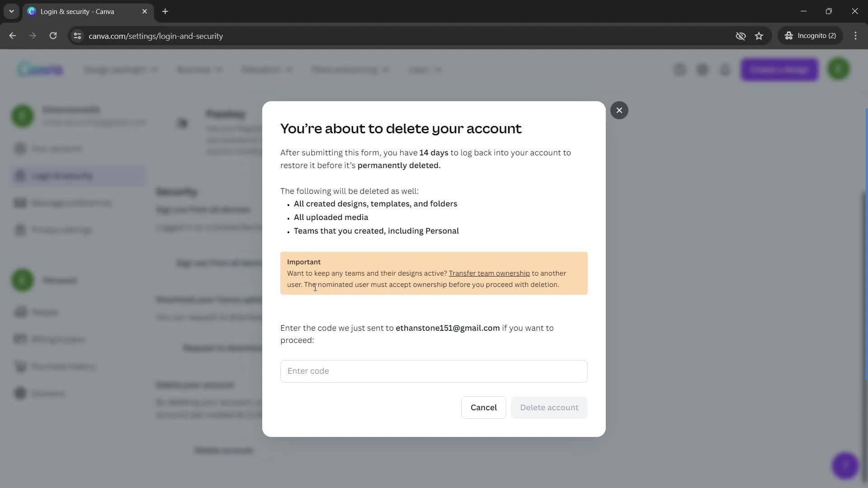Click the Enter code input field
This screenshot has width=868, height=488.
(x=434, y=371)
